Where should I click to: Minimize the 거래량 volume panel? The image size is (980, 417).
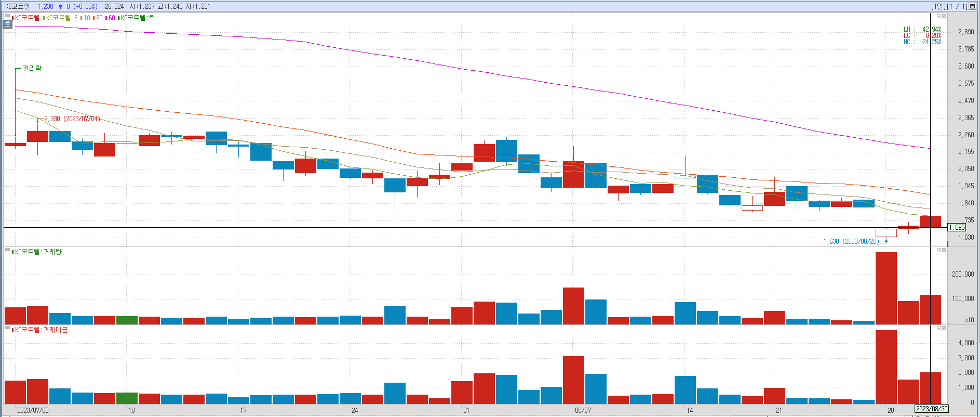tap(939, 250)
